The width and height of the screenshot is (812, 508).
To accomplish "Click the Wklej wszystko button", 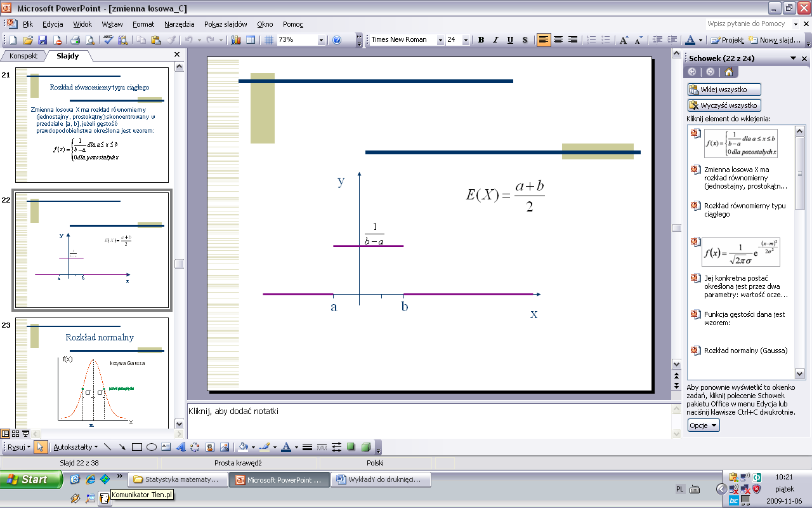I will [x=724, y=90].
